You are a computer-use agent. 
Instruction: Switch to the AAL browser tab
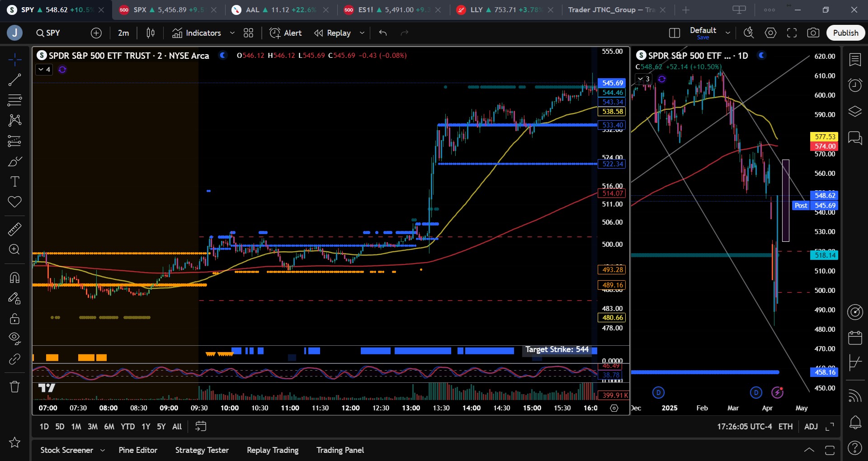point(280,10)
